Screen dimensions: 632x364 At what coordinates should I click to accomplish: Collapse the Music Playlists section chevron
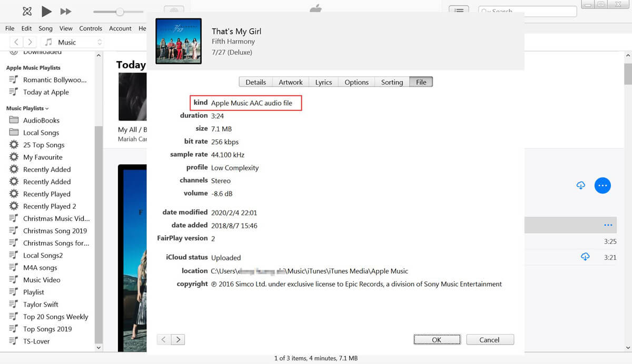[x=47, y=108]
